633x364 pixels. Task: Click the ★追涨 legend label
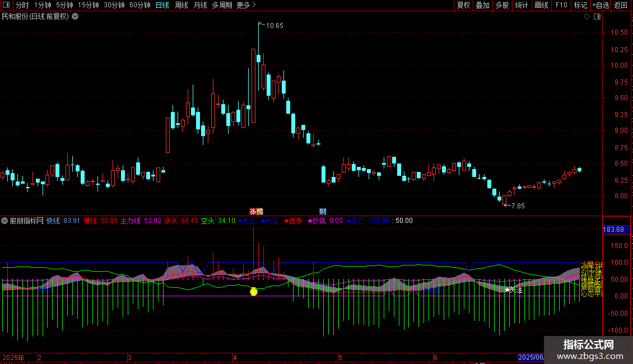coord(294,221)
